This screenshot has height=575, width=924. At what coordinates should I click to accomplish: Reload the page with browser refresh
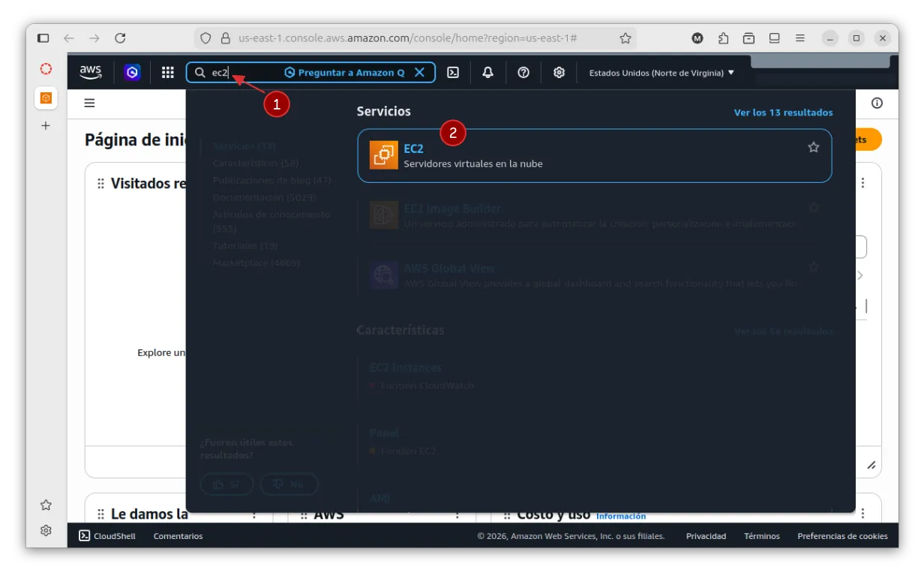click(x=120, y=38)
